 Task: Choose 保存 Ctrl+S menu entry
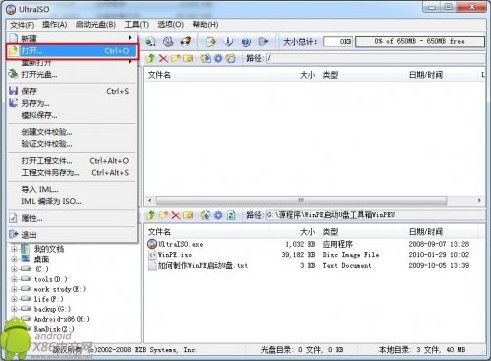(72, 91)
